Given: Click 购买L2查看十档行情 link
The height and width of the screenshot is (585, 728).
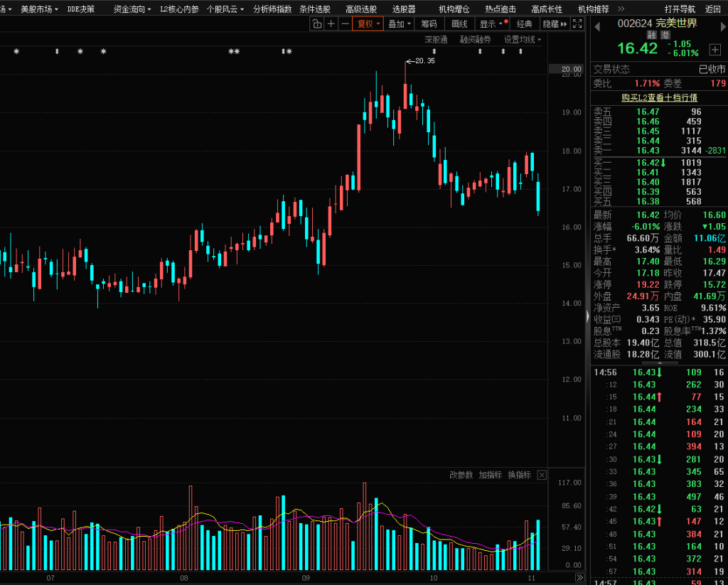Looking at the screenshot, I should 658,97.
